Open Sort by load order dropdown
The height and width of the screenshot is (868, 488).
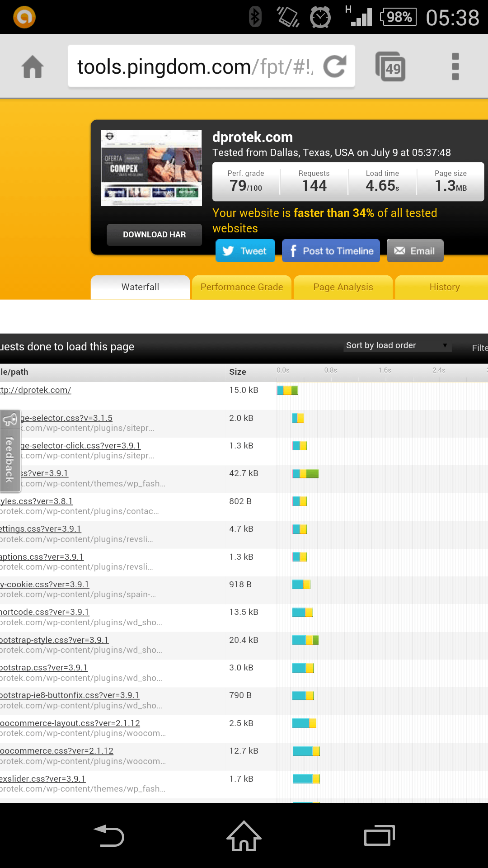pos(397,345)
